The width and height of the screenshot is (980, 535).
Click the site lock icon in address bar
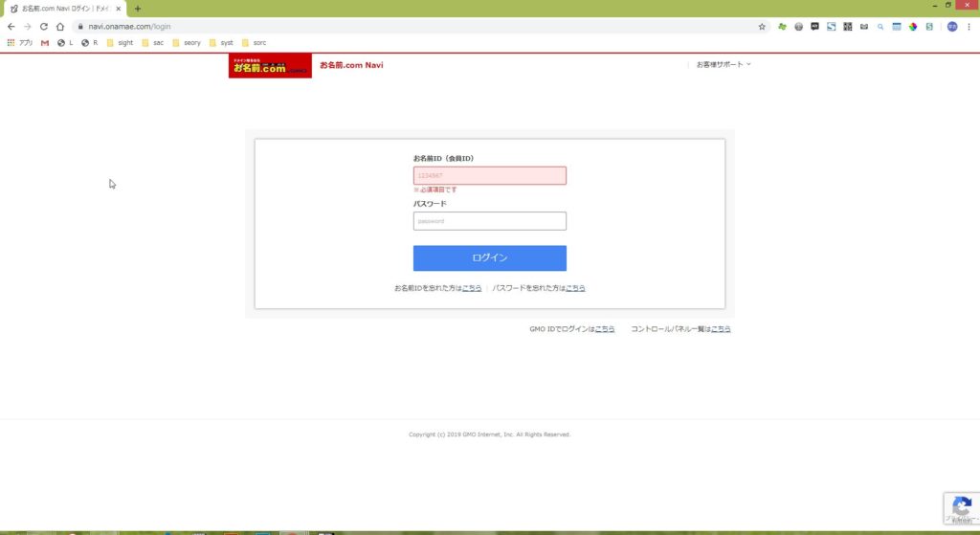80,26
